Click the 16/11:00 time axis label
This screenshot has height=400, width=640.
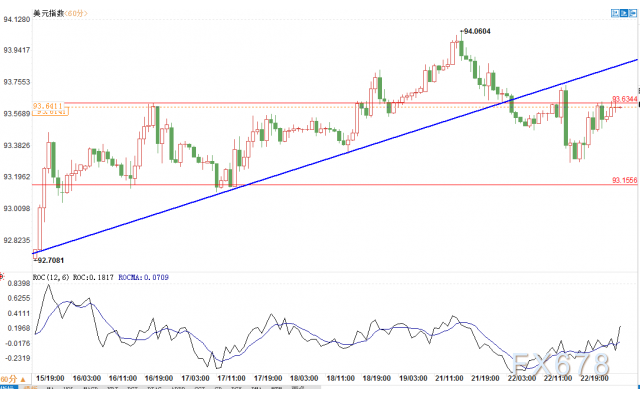click(x=122, y=378)
